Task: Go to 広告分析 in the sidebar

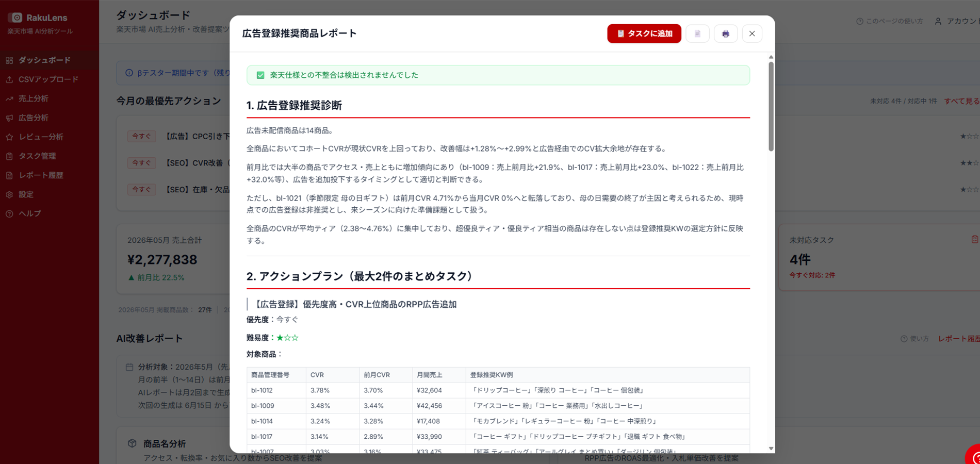Action: coord(50,118)
